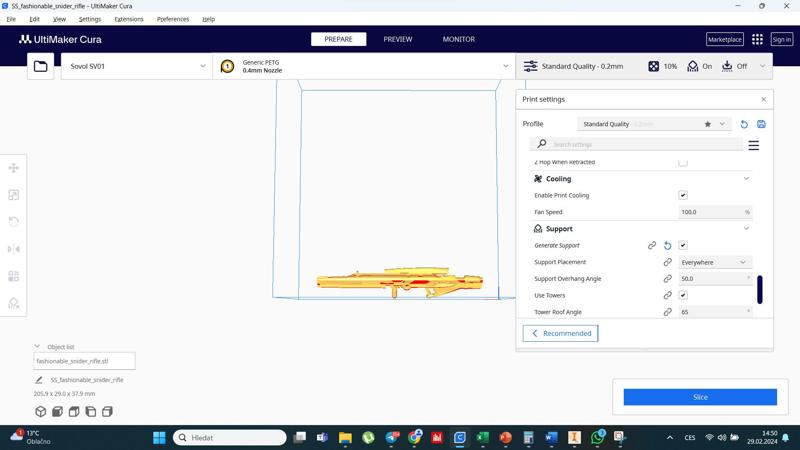The height and width of the screenshot is (450, 800).
Task: Toggle Use Towers checkbox
Action: pos(683,295)
